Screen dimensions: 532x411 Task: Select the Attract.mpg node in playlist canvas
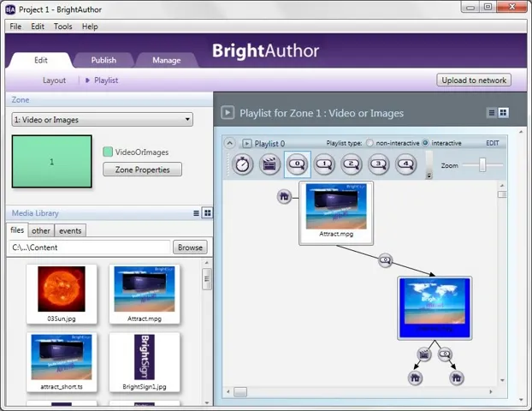pos(336,213)
